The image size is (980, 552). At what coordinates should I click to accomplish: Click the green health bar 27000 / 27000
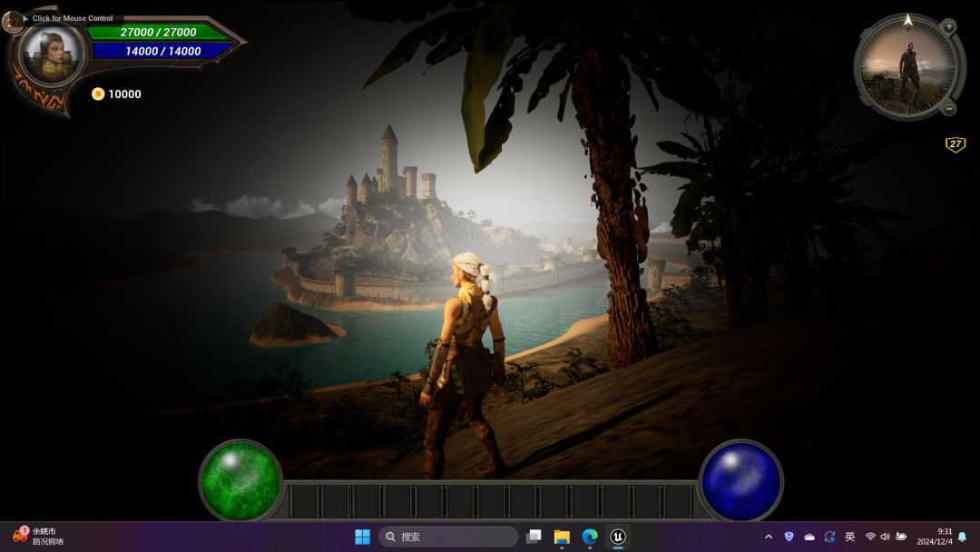coord(158,32)
